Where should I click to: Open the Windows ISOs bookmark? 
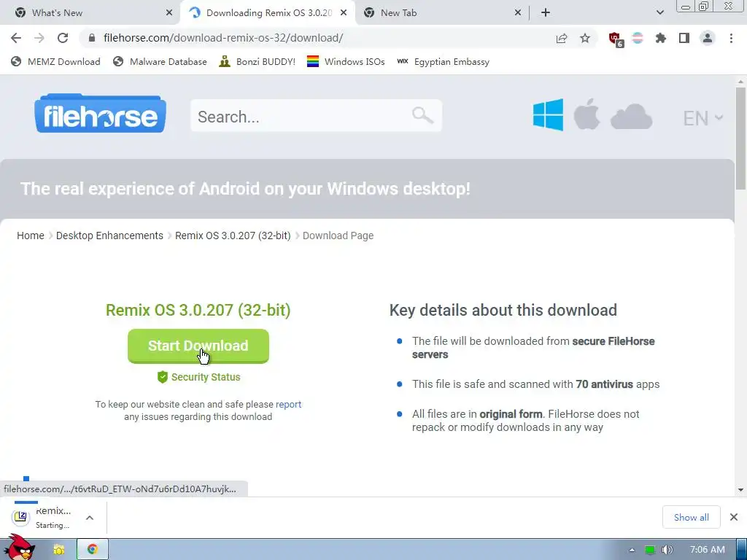click(x=346, y=62)
